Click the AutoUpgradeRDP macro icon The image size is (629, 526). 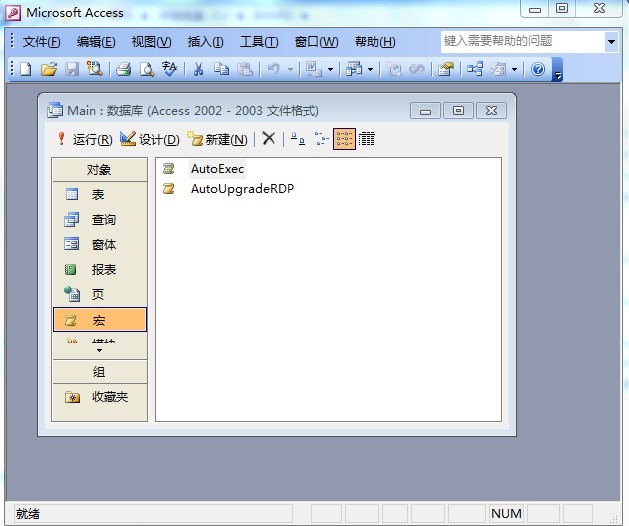click(x=168, y=188)
